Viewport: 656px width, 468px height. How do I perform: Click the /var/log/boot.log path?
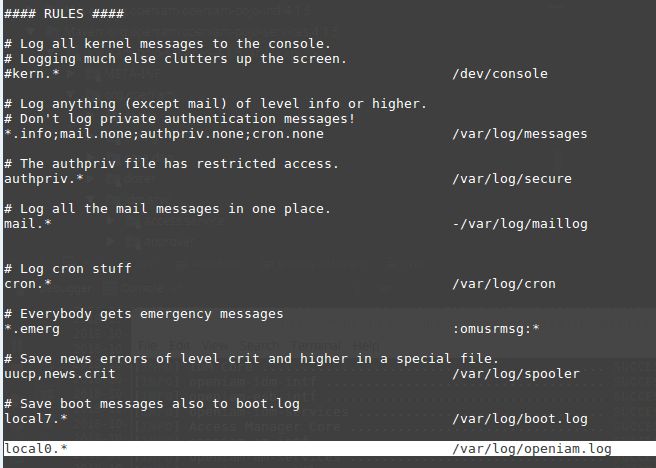tap(519, 419)
